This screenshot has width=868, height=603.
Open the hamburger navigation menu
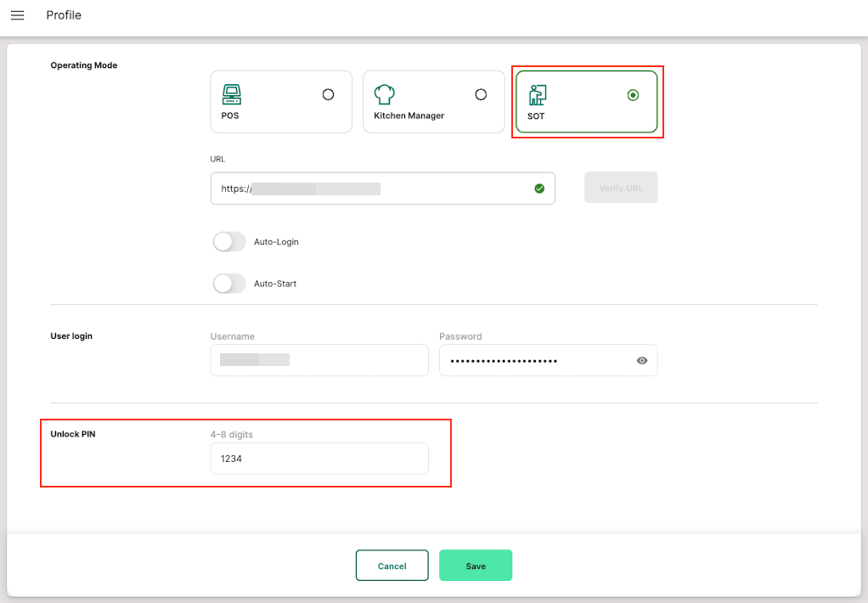coord(17,15)
